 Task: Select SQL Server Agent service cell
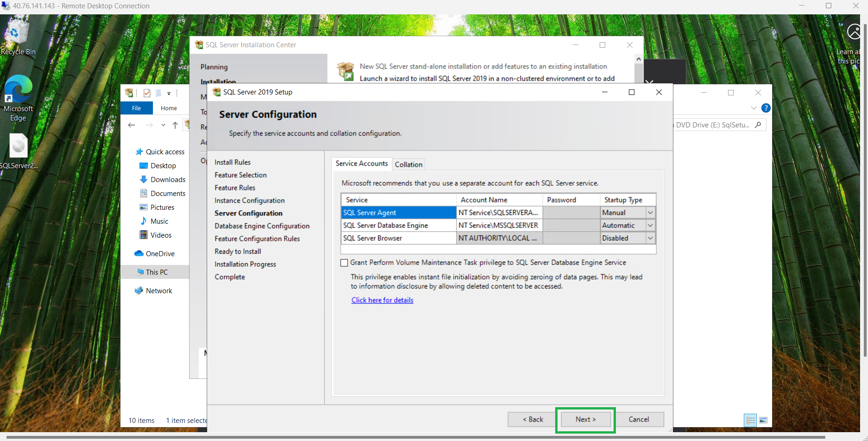pyautogui.click(x=399, y=213)
